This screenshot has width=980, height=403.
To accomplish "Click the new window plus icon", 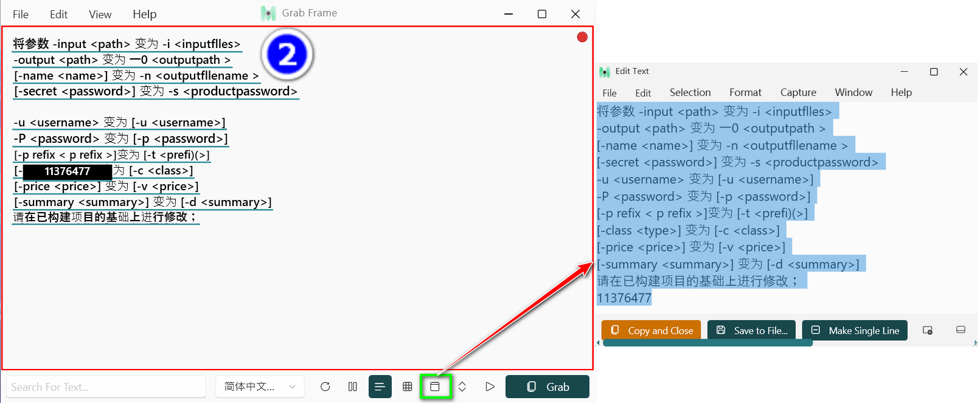I will [928, 330].
